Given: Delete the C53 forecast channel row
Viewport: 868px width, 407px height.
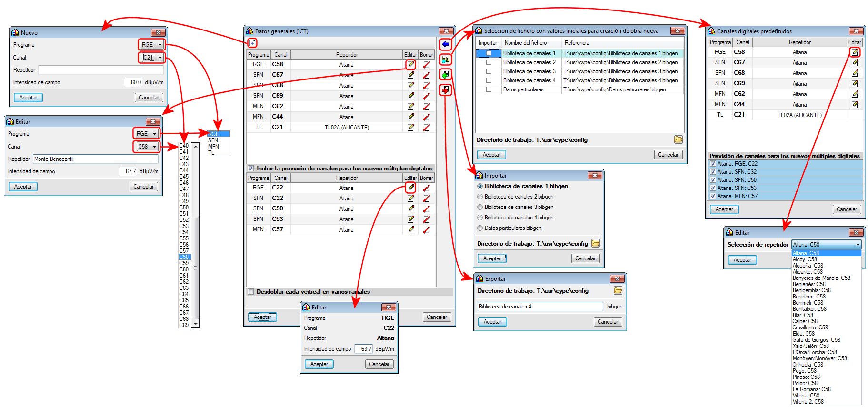Looking at the screenshot, I should tap(427, 219).
